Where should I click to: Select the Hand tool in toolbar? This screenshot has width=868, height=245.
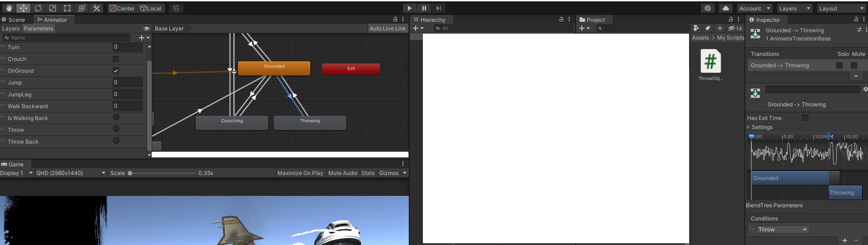point(9,8)
